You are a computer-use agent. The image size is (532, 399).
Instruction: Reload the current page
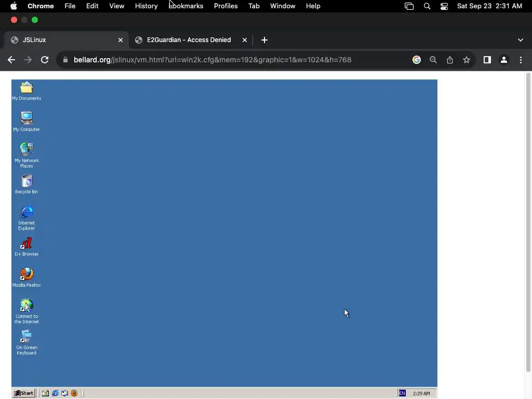[45, 60]
